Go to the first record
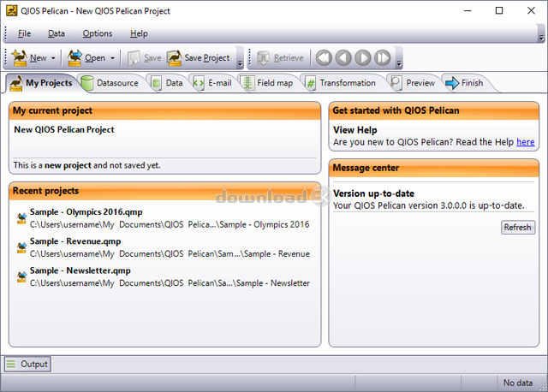The image size is (548, 392). tap(324, 57)
